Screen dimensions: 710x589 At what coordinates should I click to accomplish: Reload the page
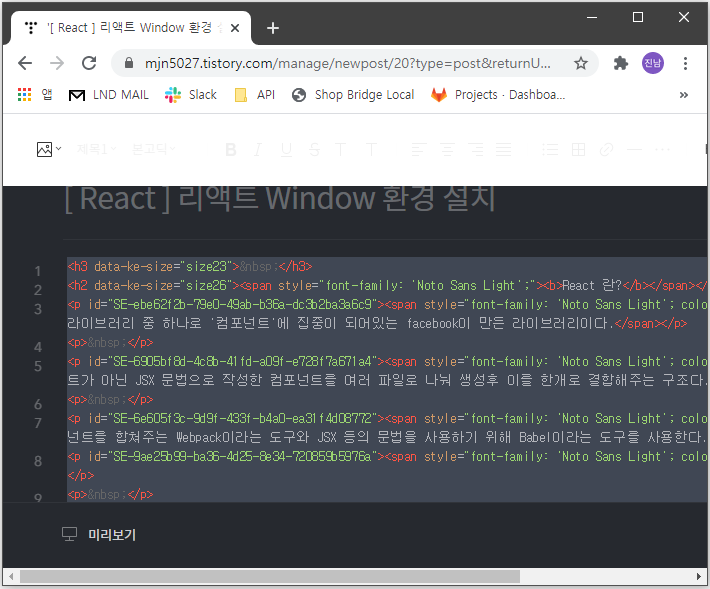coord(89,63)
